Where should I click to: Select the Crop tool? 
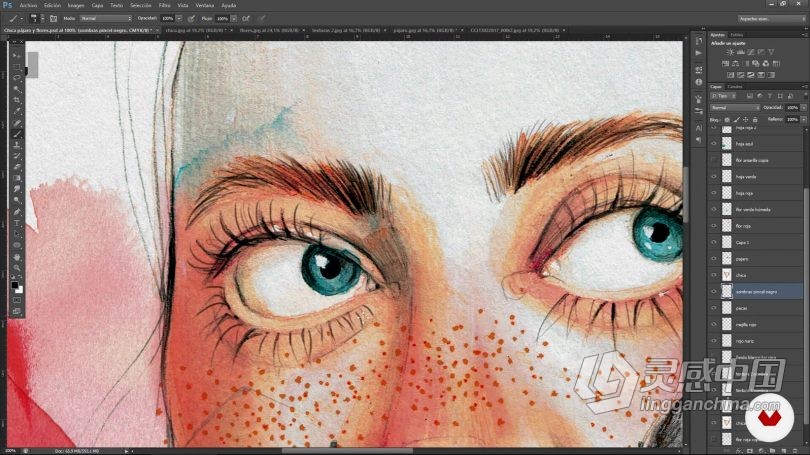17,100
